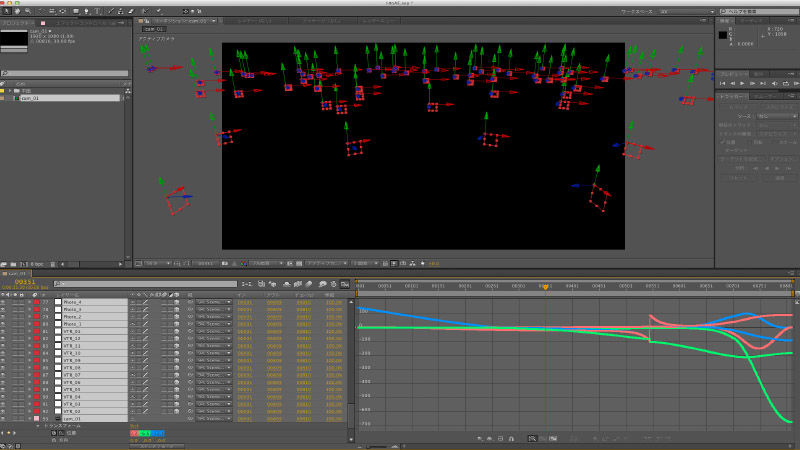
Task: Open parent dropdown for Photo_4 layer
Action: [x=214, y=301]
